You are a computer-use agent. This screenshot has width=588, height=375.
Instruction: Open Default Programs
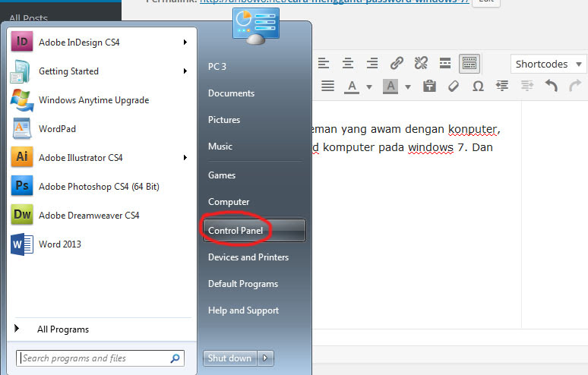click(243, 284)
